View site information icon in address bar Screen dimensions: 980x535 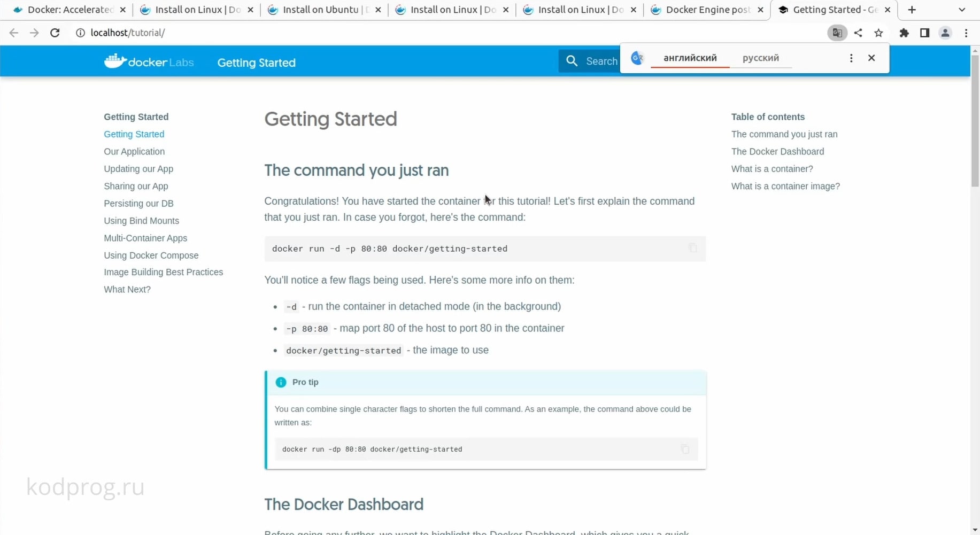click(80, 33)
